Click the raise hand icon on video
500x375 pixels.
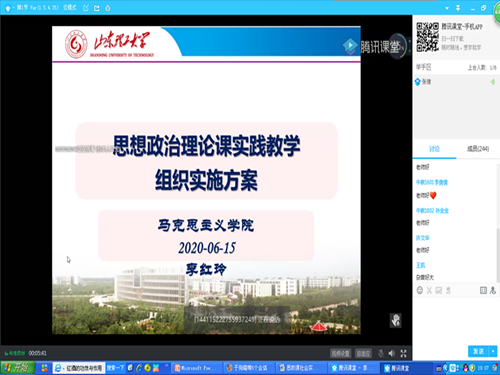coord(396,320)
